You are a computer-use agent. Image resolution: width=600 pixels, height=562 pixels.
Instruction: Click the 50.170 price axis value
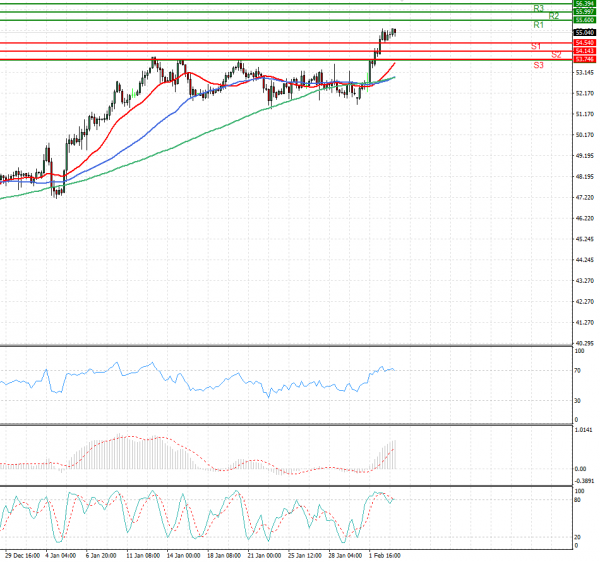(x=585, y=135)
